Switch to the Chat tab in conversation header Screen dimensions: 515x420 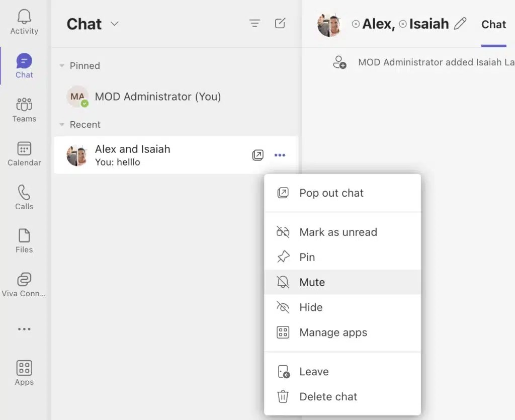click(x=493, y=24)
